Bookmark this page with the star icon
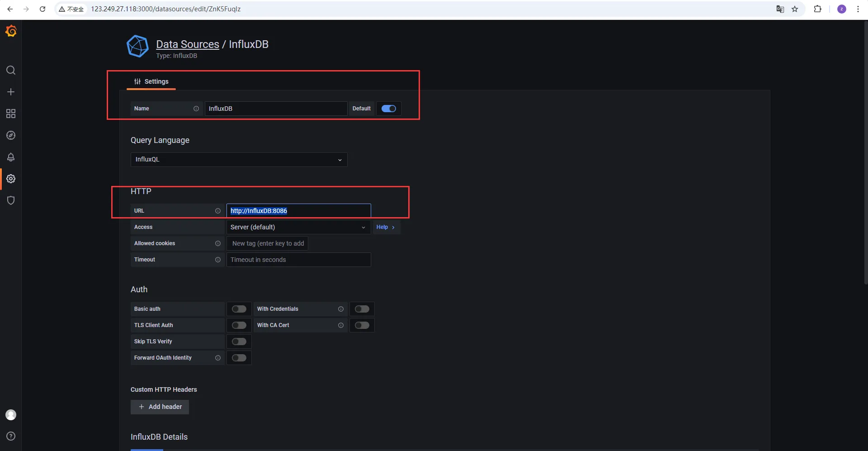Image resolution: width=868 pixels, height=451 pixels. tap(795, 9)
